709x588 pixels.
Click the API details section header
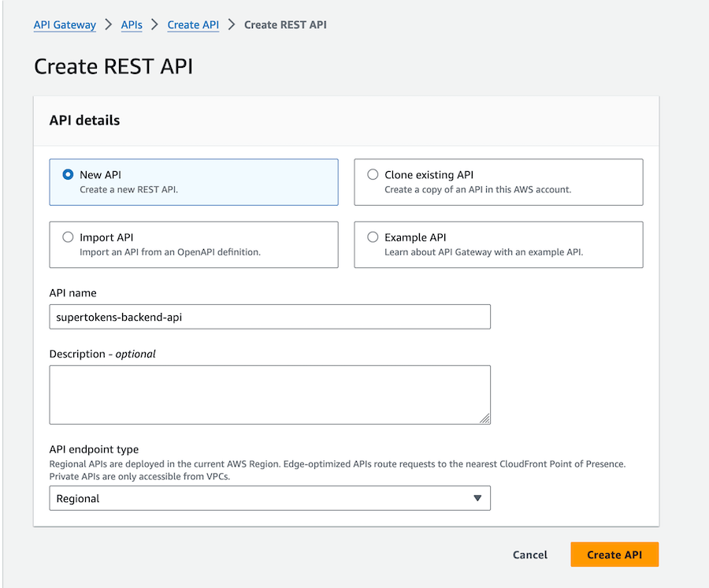coord(84,120)
